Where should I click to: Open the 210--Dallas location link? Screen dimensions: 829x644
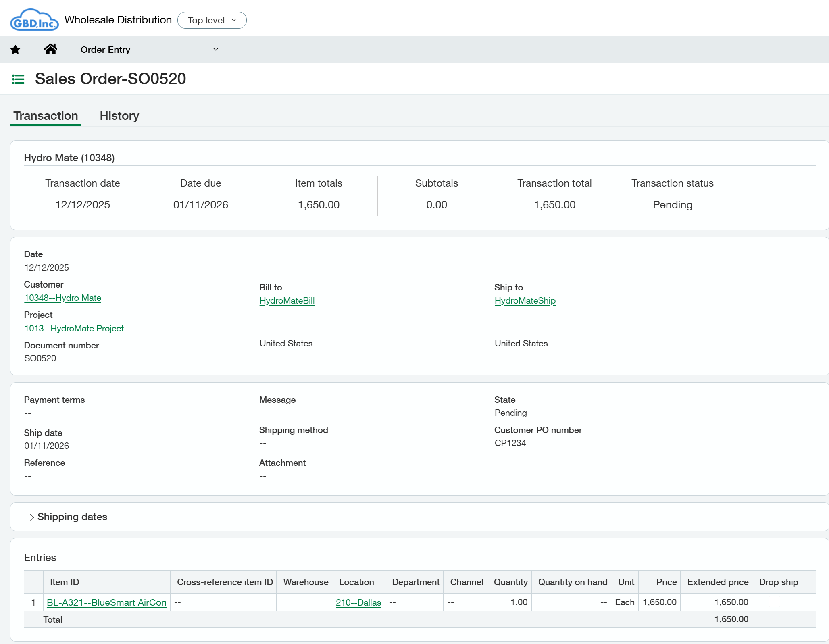pos(358,602)
